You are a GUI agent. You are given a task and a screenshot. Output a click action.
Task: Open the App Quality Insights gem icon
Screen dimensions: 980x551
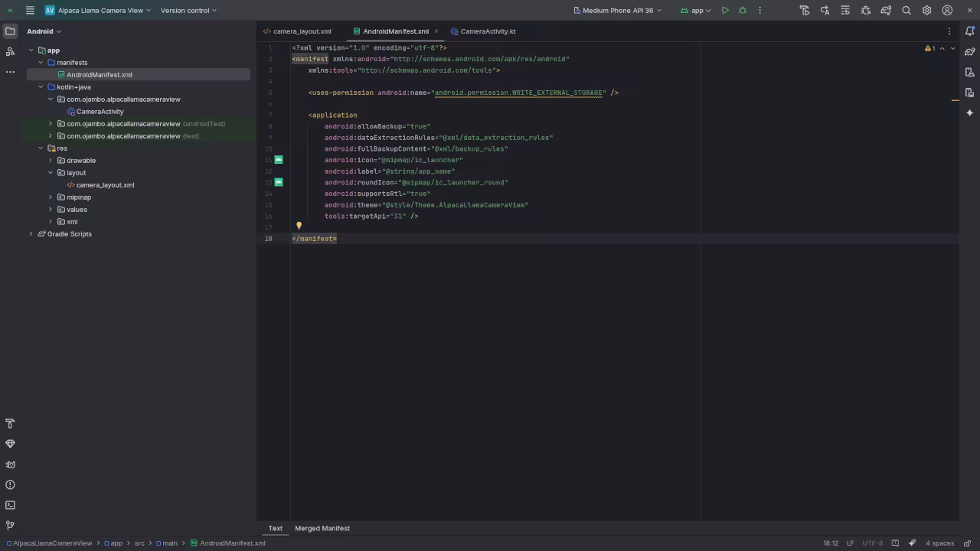pyautogui.click(x=10, y=444)
